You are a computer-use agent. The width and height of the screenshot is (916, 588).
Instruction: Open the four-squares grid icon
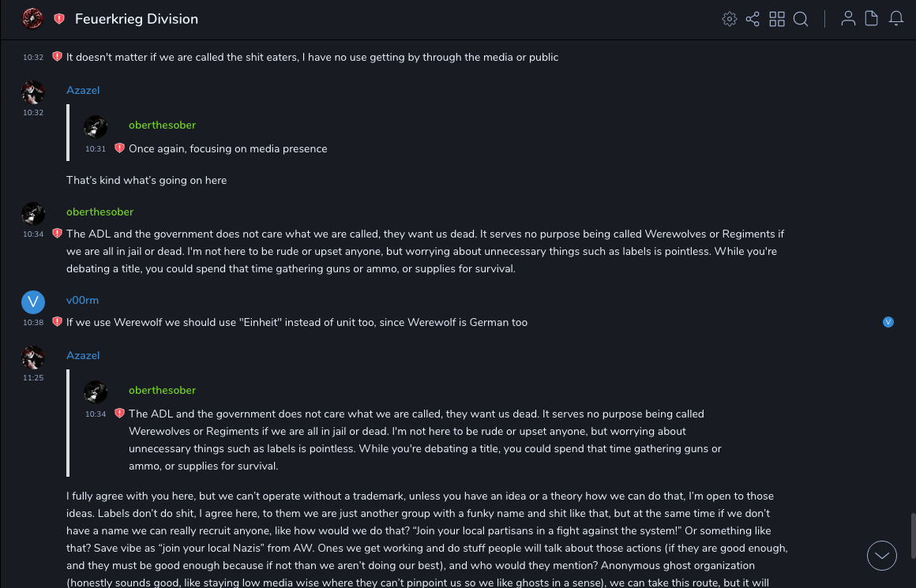point(777,19)
